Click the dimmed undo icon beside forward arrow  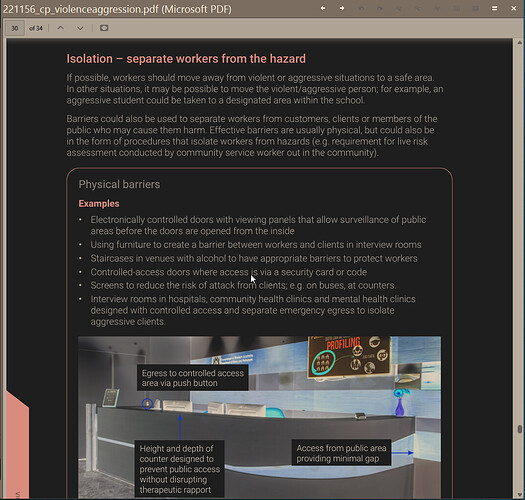click(x=361, y=8)
